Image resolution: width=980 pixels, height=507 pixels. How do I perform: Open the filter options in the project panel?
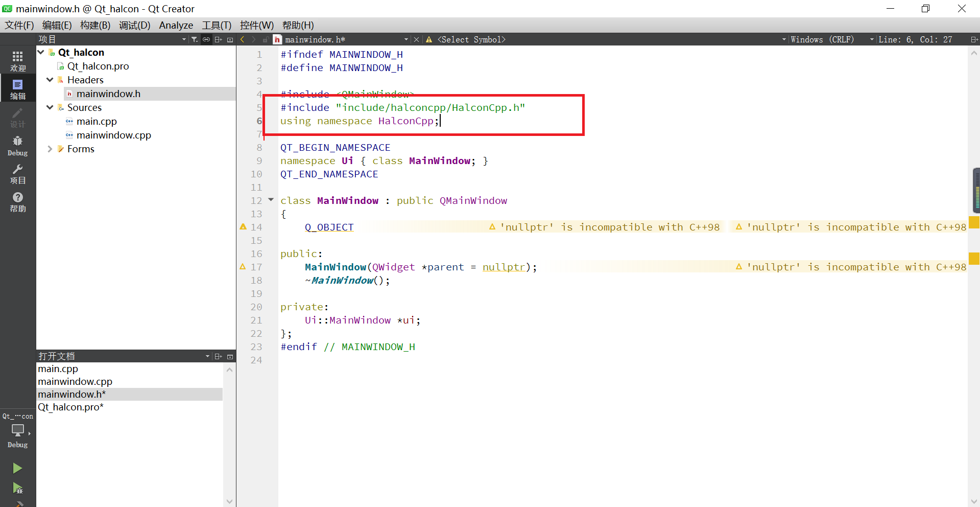[195, 39]
